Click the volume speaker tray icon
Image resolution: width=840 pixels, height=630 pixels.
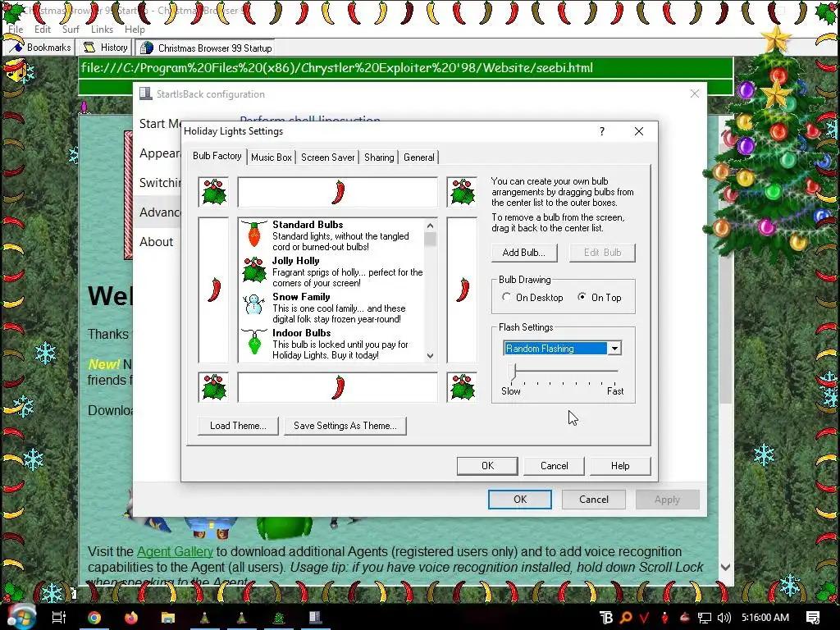tap(724, 618)
